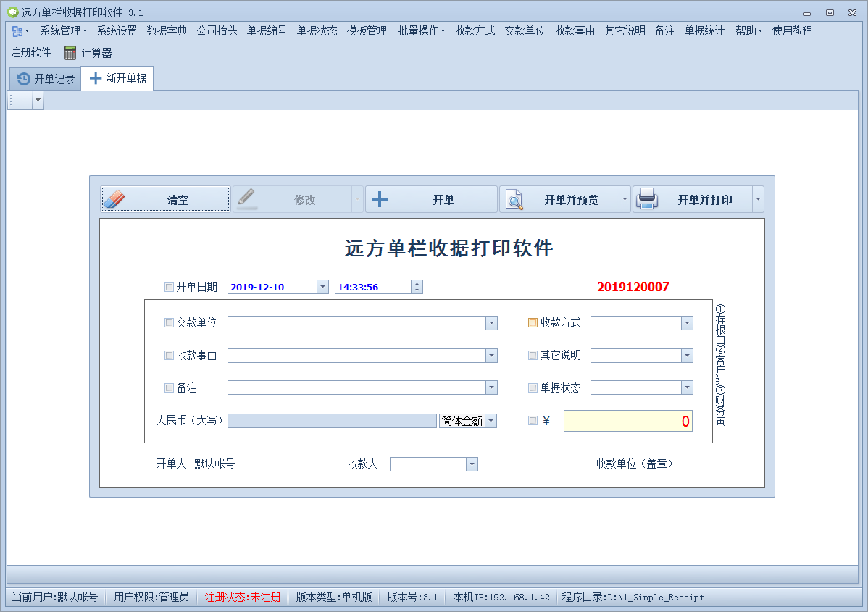Click the 本机IP:192.168.1.42 status entry
868x612 pixels.
501,597
